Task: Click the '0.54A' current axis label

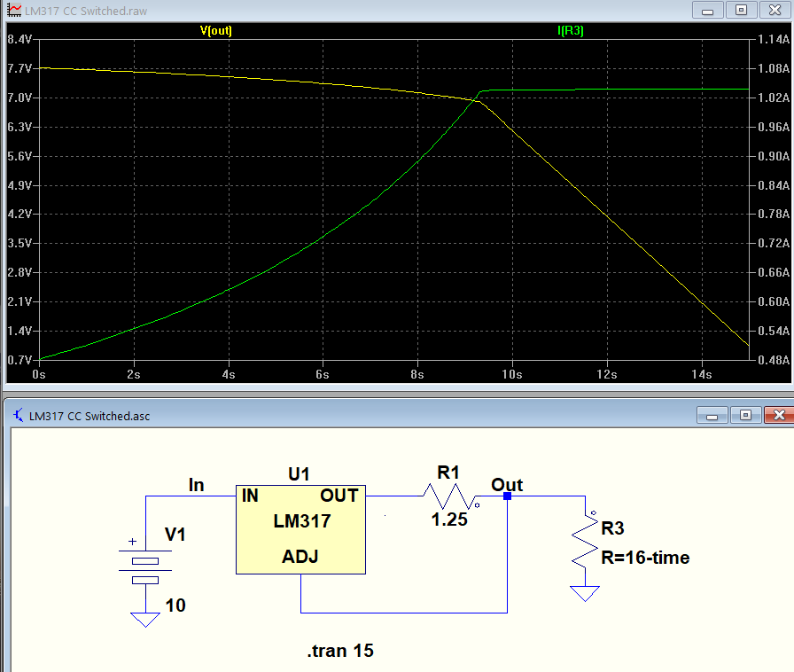Action: 774,331
